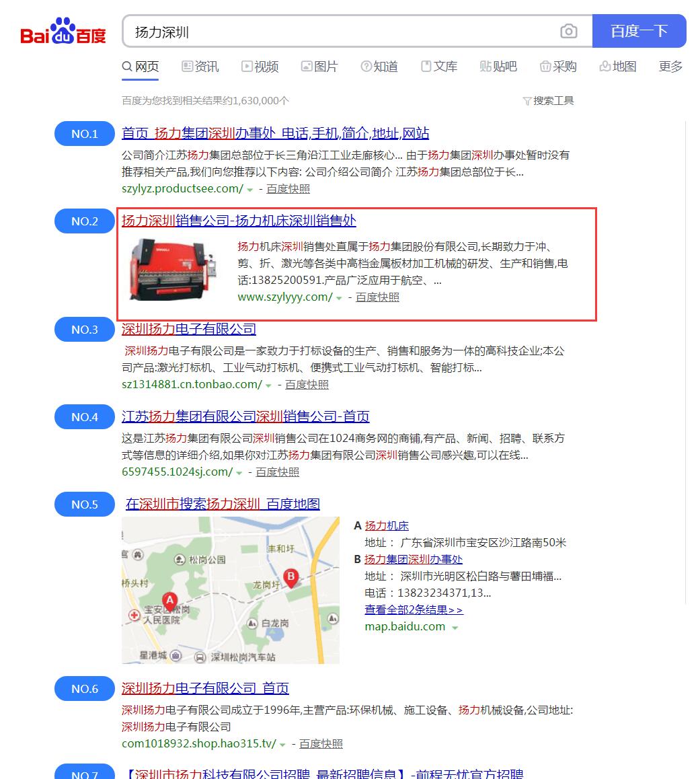The image size is (700, 779).
Task: Click the red press machine thumbnail
Action: tap(173, 270)
